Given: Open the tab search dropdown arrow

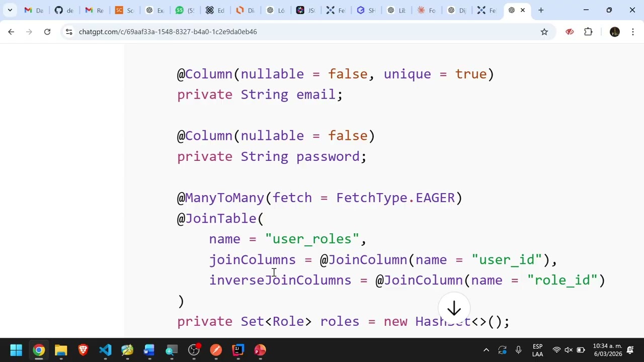Looking at the screenshot, I should (10, 10).
